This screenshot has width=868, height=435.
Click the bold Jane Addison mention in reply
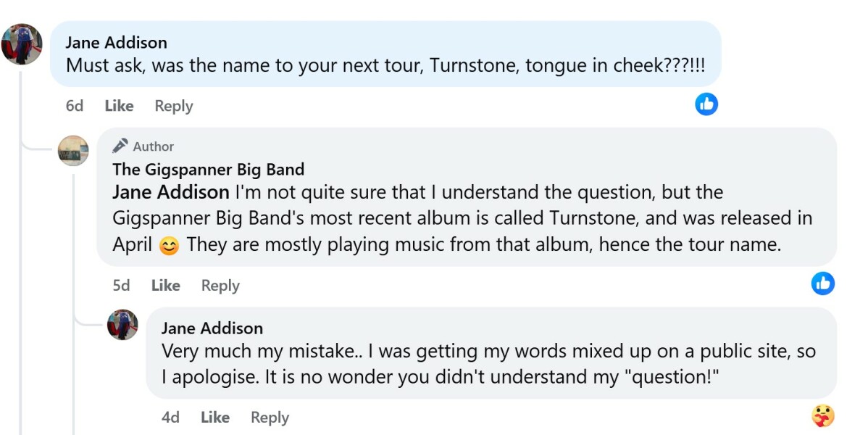[170, 193]
